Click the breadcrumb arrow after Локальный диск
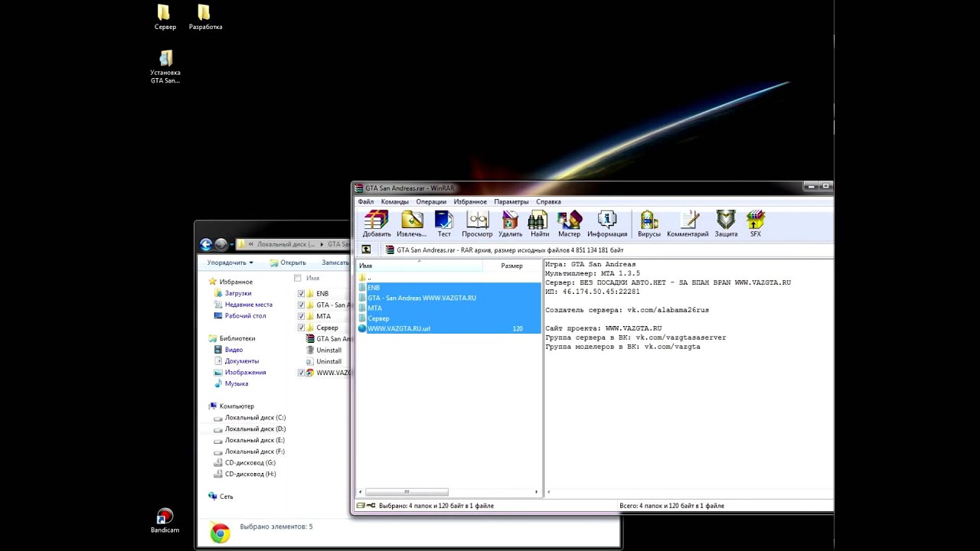The height and width of the screenshot is (551, 980). [x=322, y=245]
